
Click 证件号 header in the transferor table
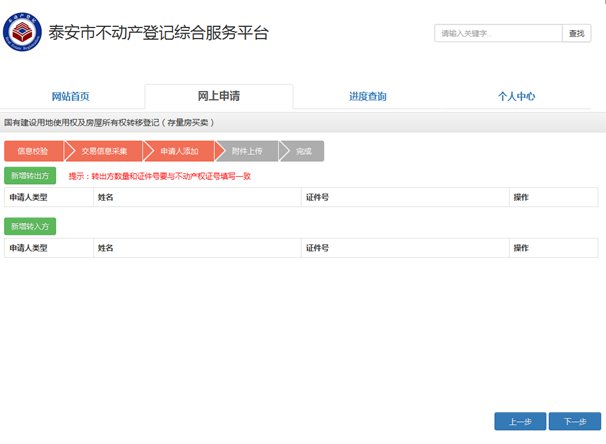tap(316, 198)
